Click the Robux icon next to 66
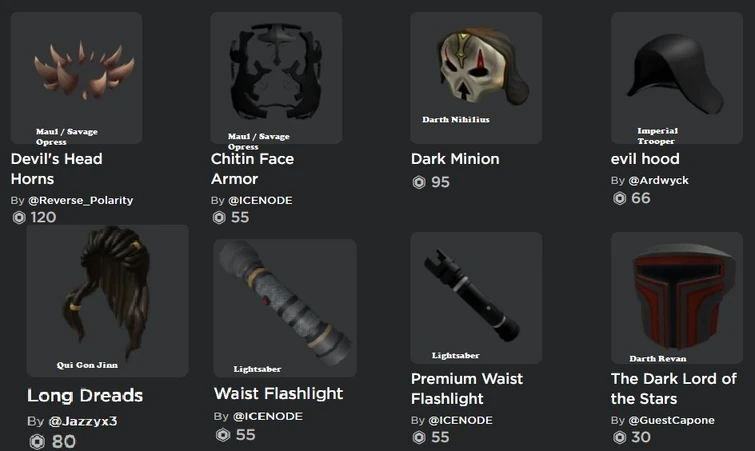755x451 pixels. (619, 198)
